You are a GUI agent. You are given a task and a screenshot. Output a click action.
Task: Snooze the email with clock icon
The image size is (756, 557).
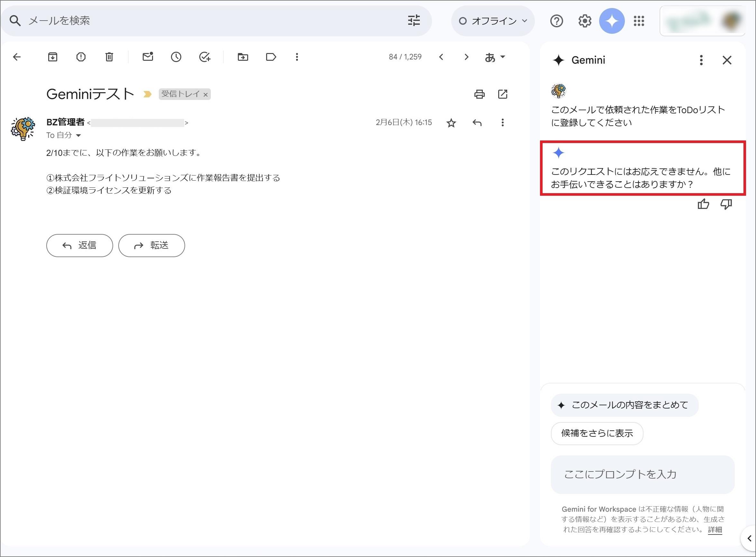(x=176, y=57)
